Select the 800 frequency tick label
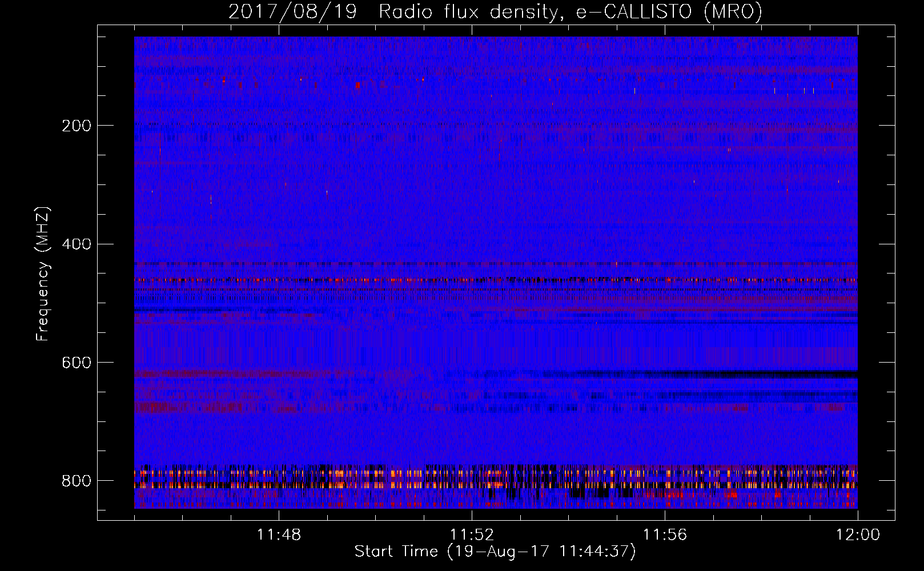The width and height of the screenshot is (924, 571). pos(77,481)
